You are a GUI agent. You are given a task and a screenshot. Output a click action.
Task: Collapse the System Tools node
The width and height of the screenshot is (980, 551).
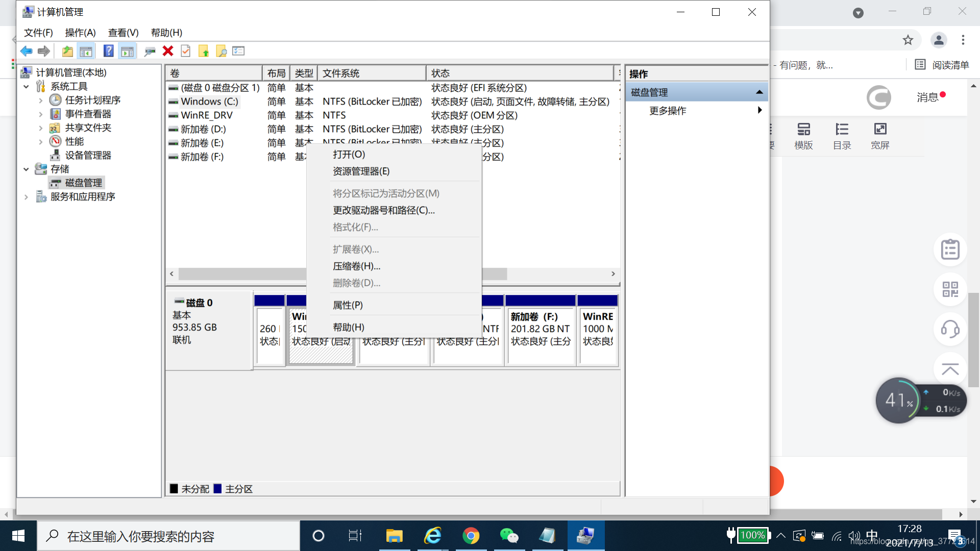(26, 87)
